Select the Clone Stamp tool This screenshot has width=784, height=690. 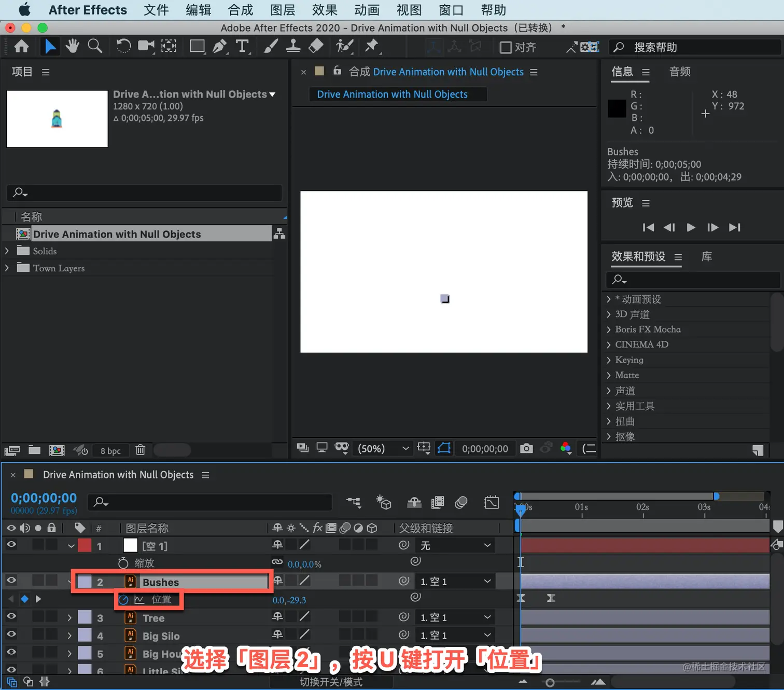[293, 46]
